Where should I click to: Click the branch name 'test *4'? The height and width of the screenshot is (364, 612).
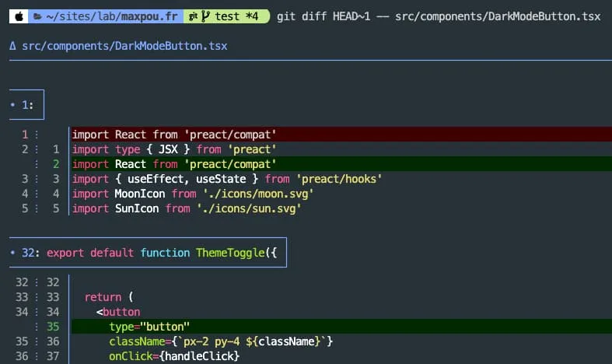click(x=236, y=16)
